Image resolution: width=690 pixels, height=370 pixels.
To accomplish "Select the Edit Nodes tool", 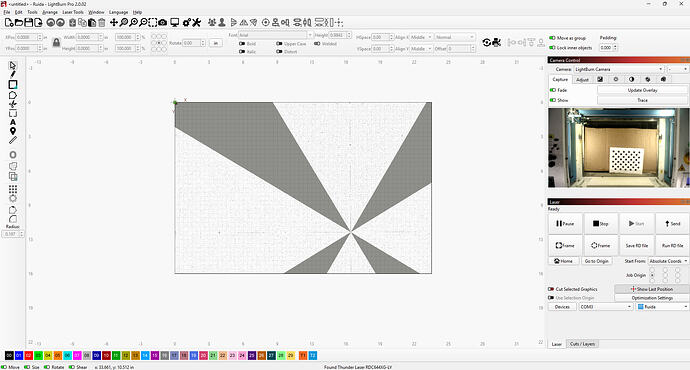I will (x=13, y=104).
